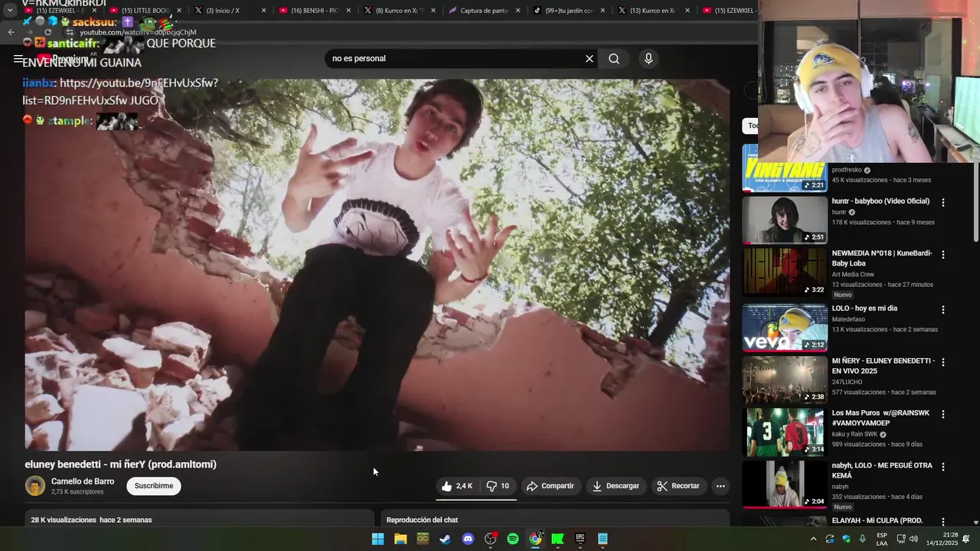This screenshot has height=551, width=980.
Task: Open options for MI ÑERY EN VIVO 2025
Action: tap(943, 362)
